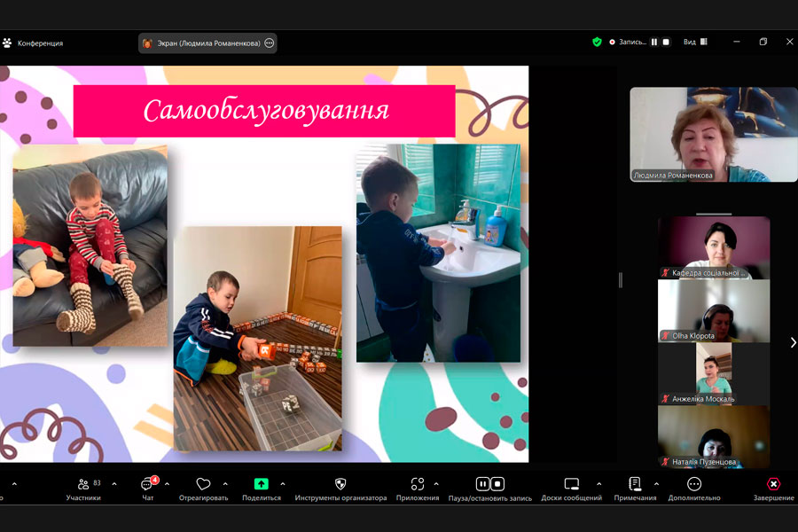
Task: Click the Отреагировать heart icon
Action: [203, 484]
